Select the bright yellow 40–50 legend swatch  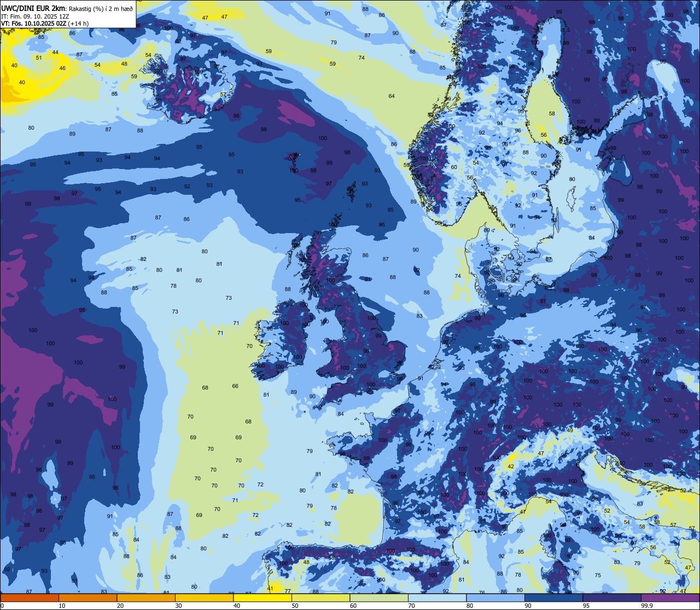point(262,597)
